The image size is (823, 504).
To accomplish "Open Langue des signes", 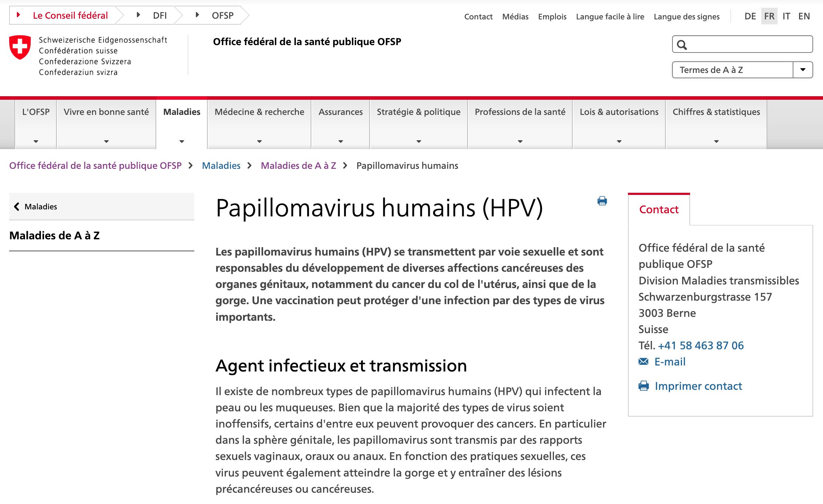I will [x=687, y=17].
